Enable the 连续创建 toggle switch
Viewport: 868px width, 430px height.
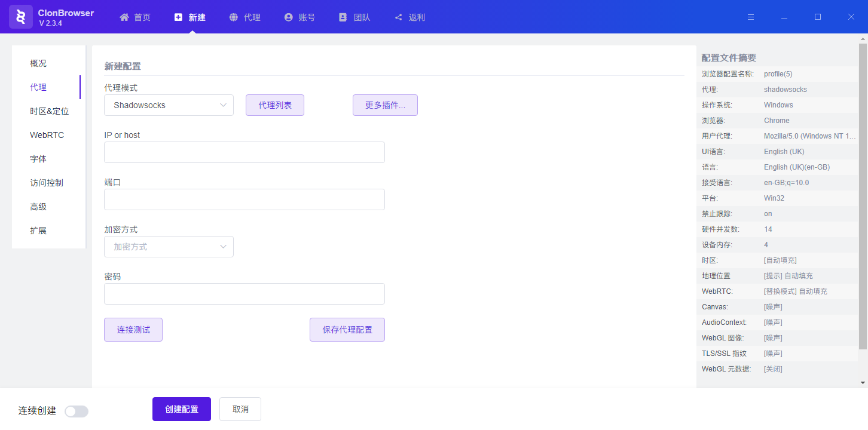(x=76, y=411)
